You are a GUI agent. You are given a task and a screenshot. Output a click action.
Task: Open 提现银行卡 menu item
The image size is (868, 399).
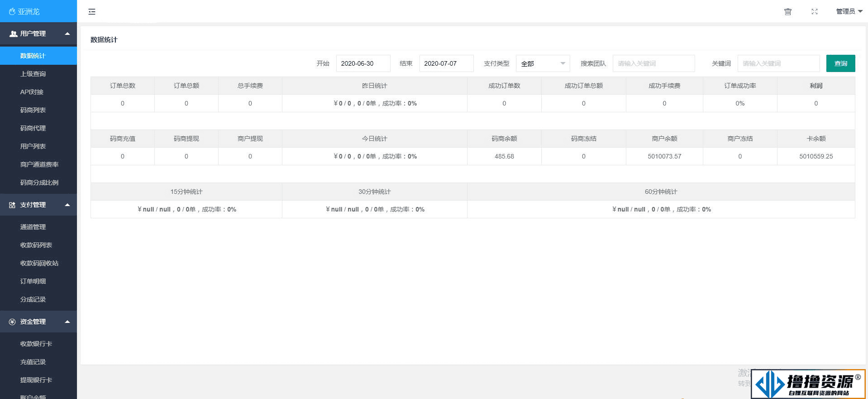click(x=38, y=380)
